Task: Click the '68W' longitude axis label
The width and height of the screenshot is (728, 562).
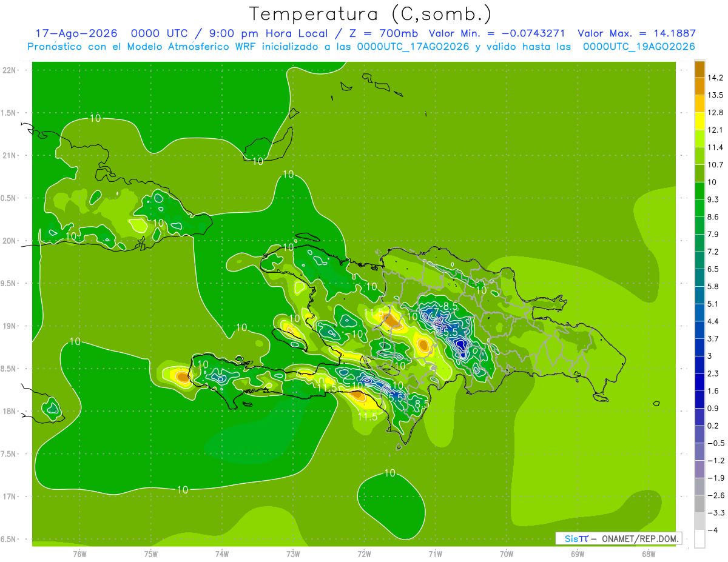Action: tap(649, 554)
